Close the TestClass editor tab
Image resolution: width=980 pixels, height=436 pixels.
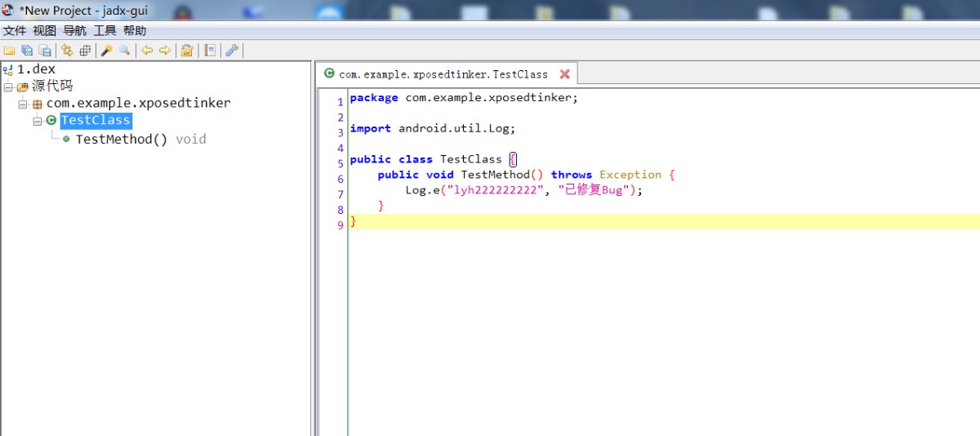564,73
